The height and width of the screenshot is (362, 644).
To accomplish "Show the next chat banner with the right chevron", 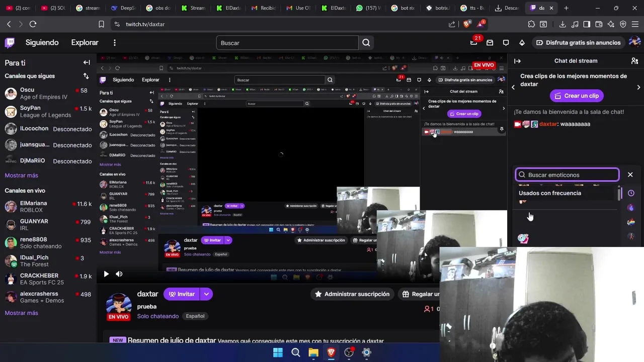I will [x=638, y=87].
